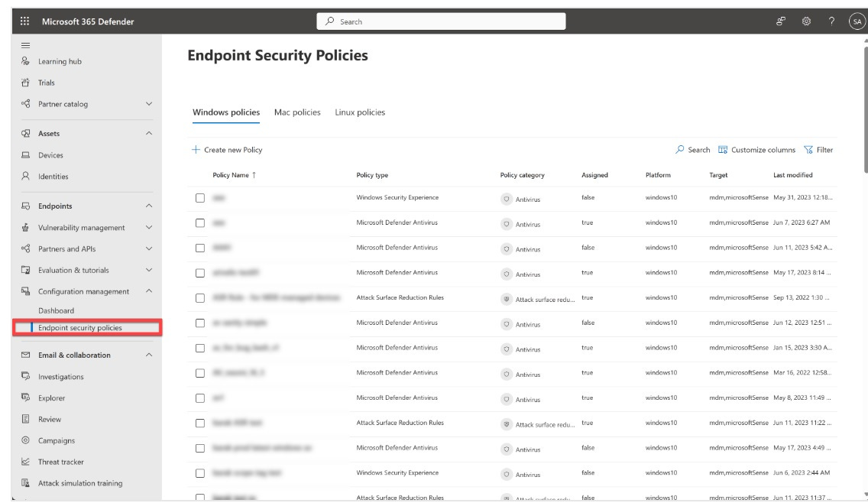This screenshot has width=868, height=503.
Task: Click the Identities person icon
Action: 25,176
